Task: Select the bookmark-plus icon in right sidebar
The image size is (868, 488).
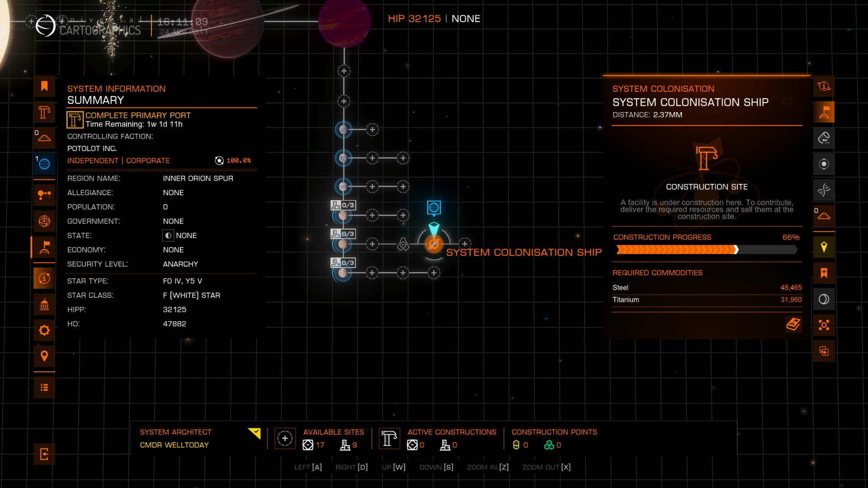Action: 824,273
